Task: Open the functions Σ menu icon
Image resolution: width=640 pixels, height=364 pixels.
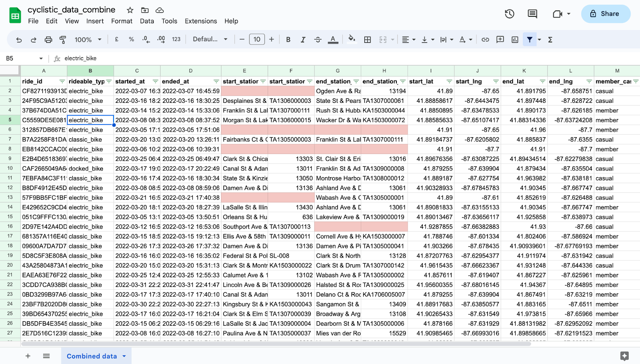Action: click(x=551, y=39)
